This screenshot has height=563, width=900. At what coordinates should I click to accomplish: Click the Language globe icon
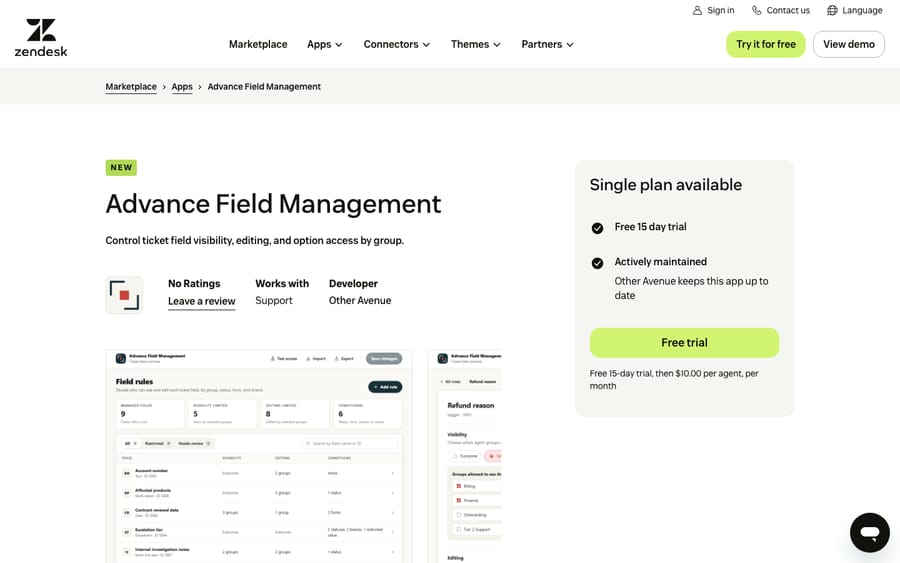(x=832, y=10)
